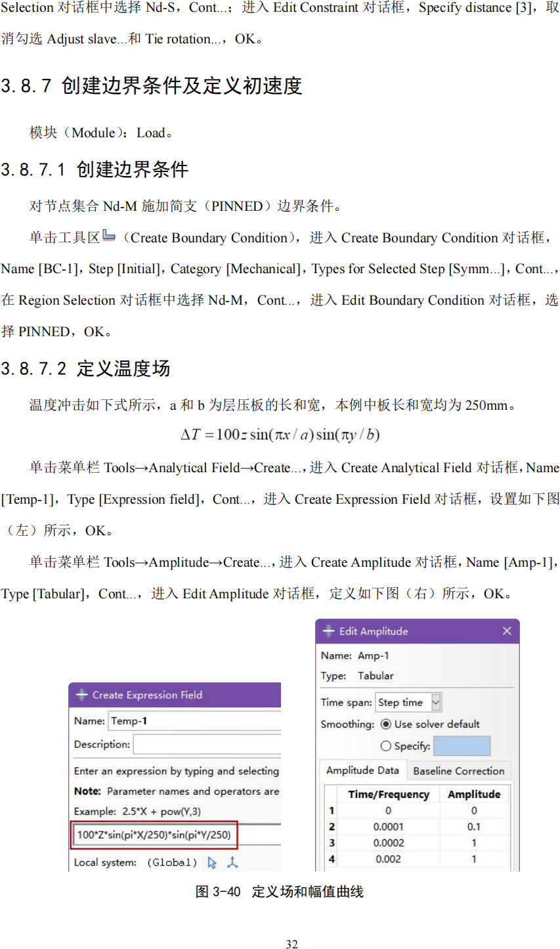The width and height of the screenshot is (560, 949).
Task: Click the Example: 2.5*X + pow(Y,3) text
Action: click(x=137, y=811)
